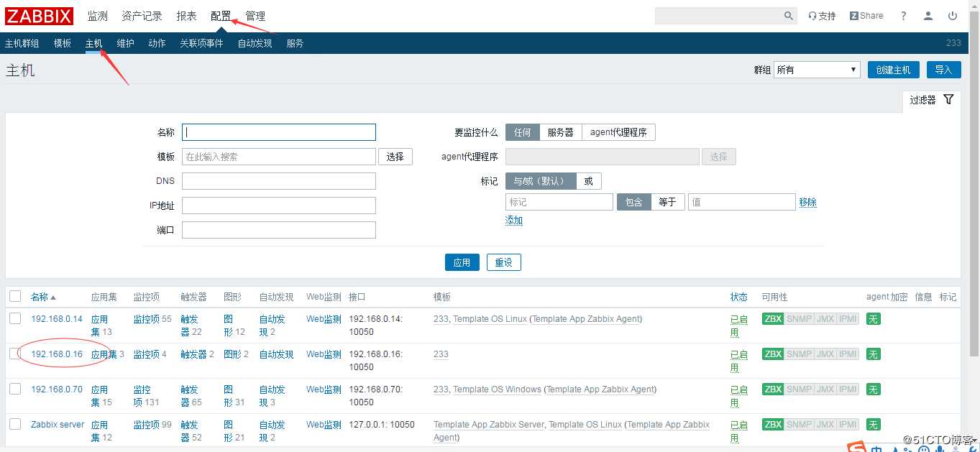Click the 添加 tag link

click(x=514, y=221)
